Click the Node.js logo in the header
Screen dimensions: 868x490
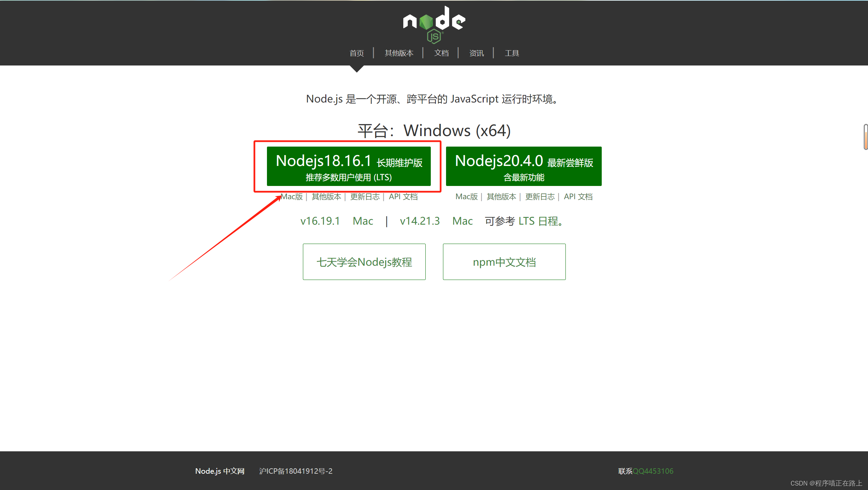coord(434,24)
